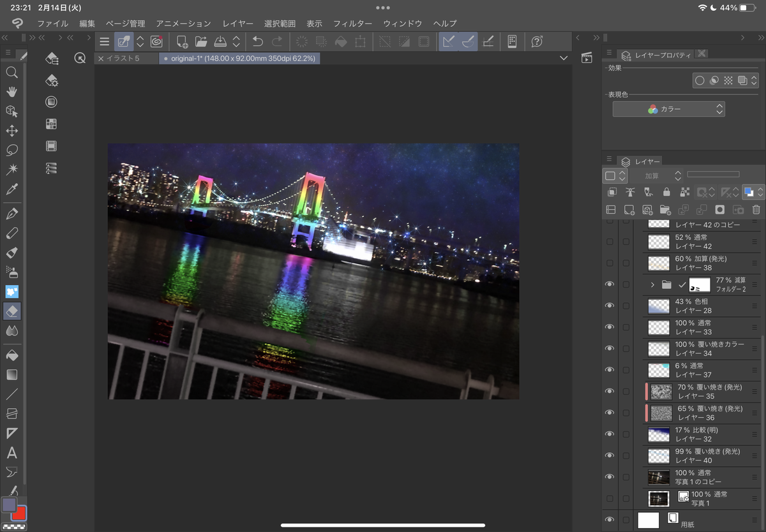Click the delete layer trash icon
This screenshot has width=766, height=532.
click(x=756, y=209)
